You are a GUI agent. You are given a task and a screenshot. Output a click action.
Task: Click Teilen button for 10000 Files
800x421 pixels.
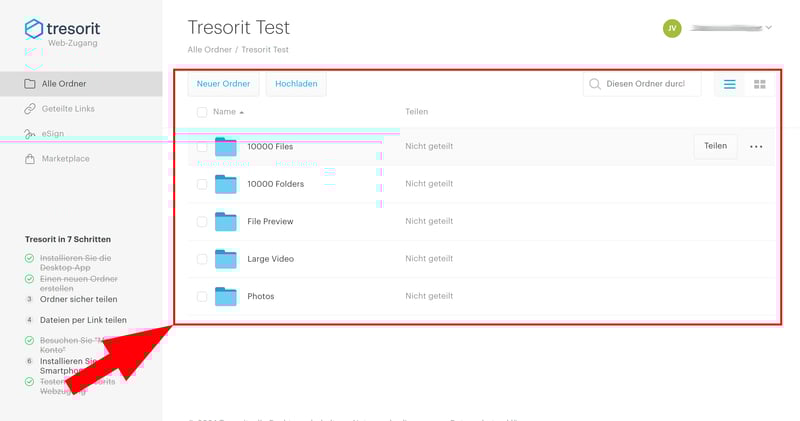coord(715,146)
